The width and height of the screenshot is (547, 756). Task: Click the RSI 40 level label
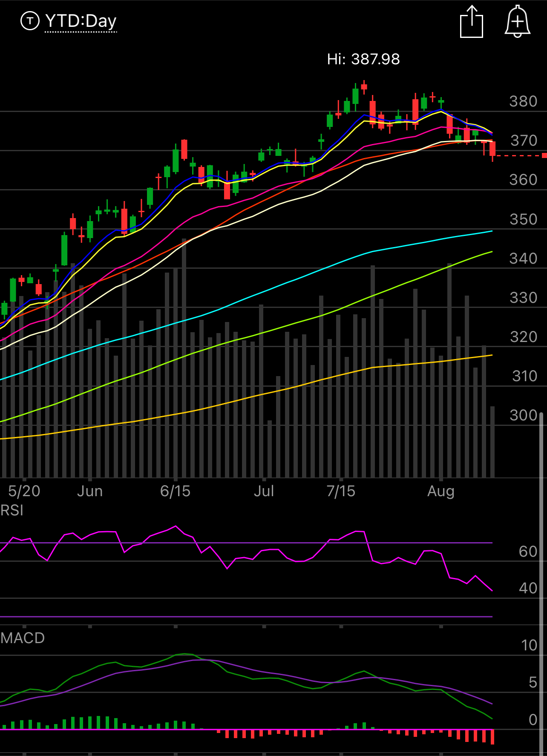(x=528, y=588)
